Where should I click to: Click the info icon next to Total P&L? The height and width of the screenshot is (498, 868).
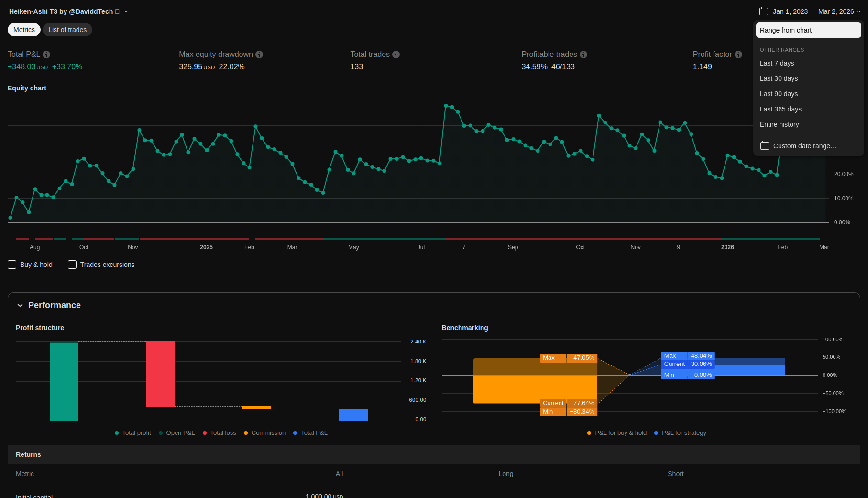tap(46, 55)
